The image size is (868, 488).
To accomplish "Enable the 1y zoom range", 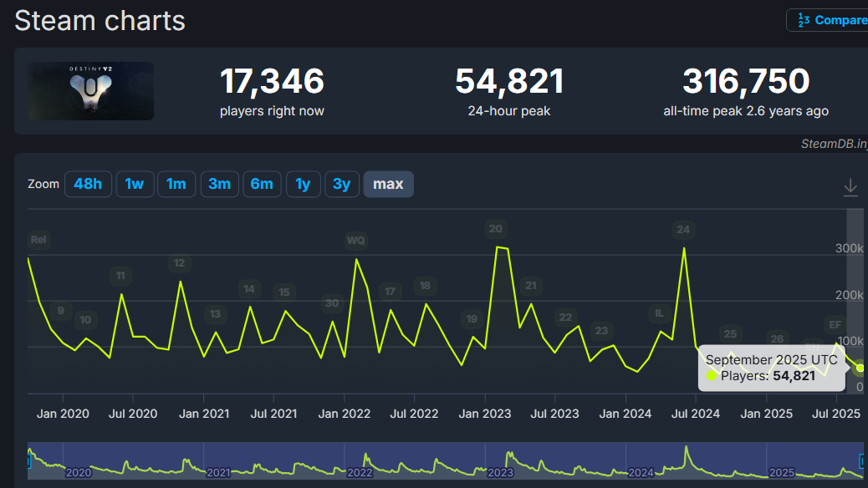I will [303, 184].
